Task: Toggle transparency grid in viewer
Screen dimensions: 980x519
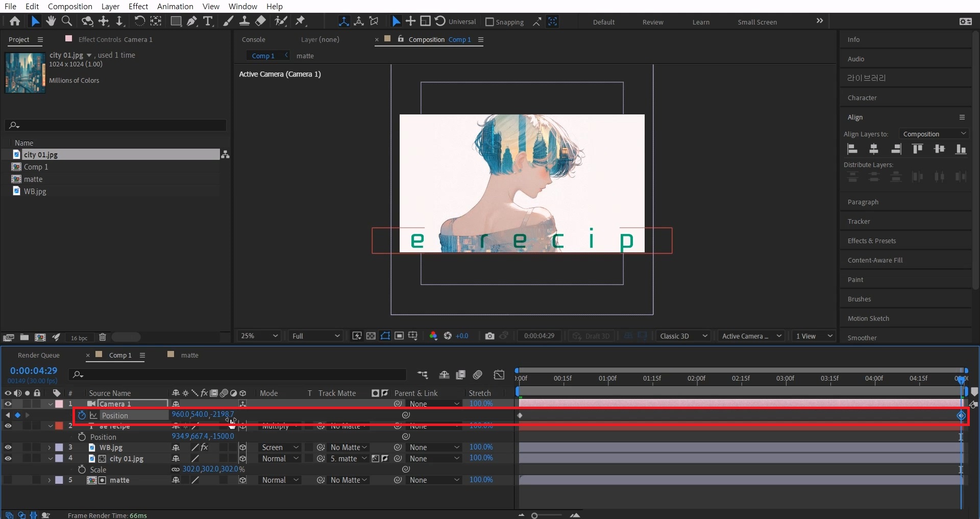Action: (x=371, y=336)
